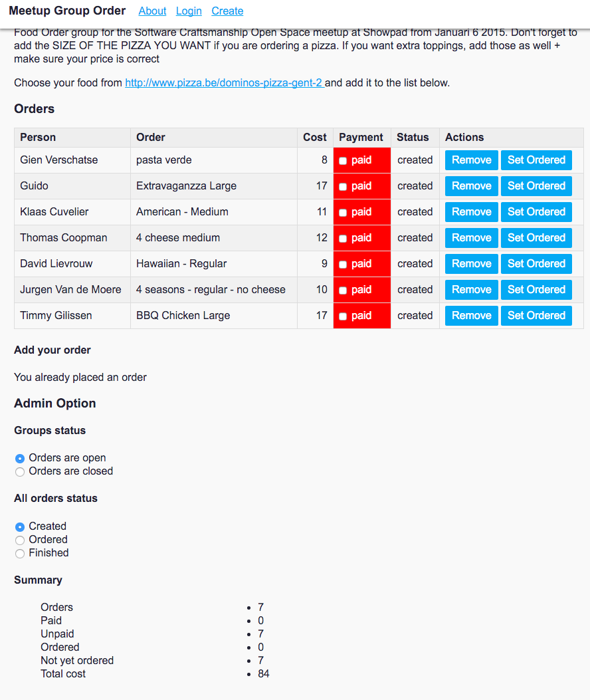590x700 pixels.
Task: Open the pizza.be Dominos menu link
Action: pos(224,83)
